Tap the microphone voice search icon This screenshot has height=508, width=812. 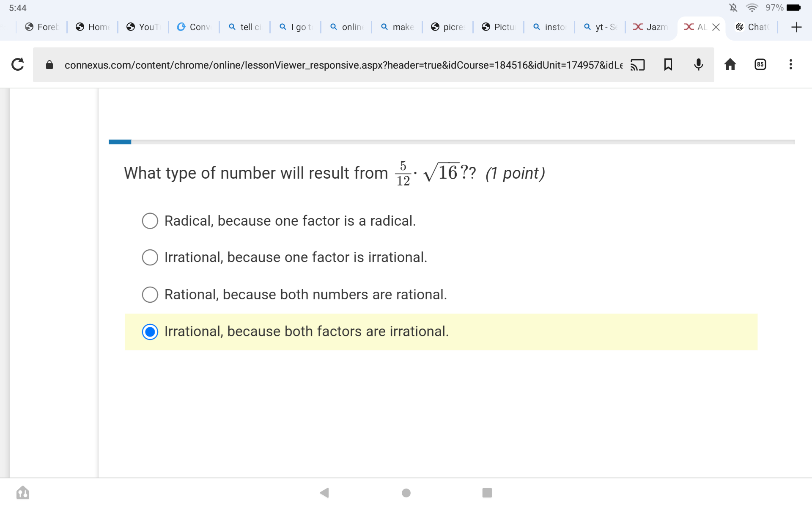(x=699, y=64)
